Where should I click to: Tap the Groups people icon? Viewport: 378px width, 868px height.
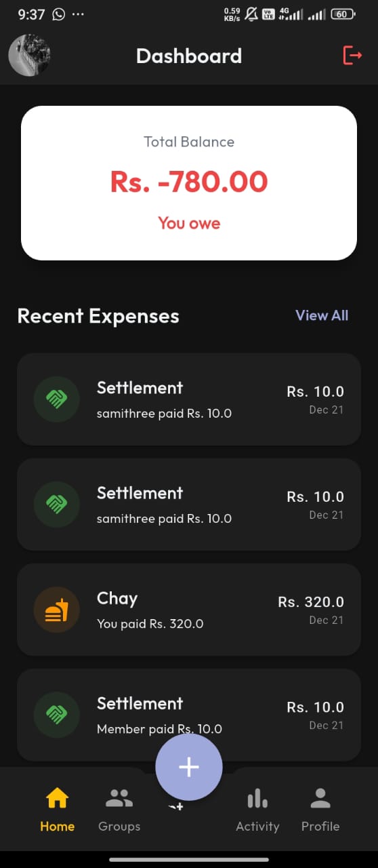coord(119,799)
